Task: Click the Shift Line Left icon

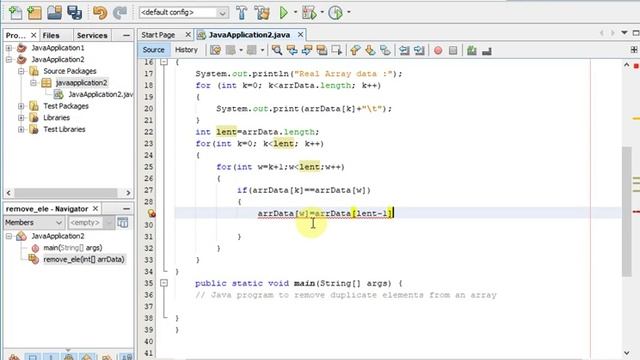Action: [404, 50]
